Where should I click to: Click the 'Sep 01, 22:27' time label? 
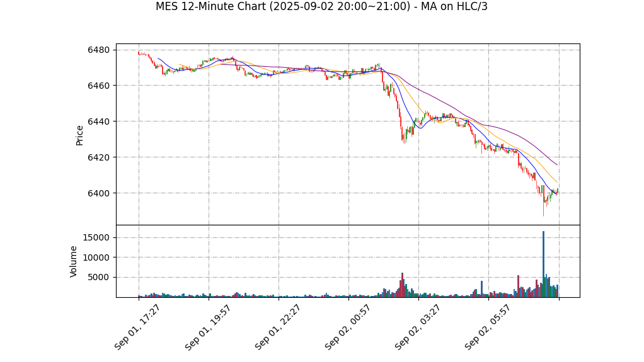(x=278, y=327)
